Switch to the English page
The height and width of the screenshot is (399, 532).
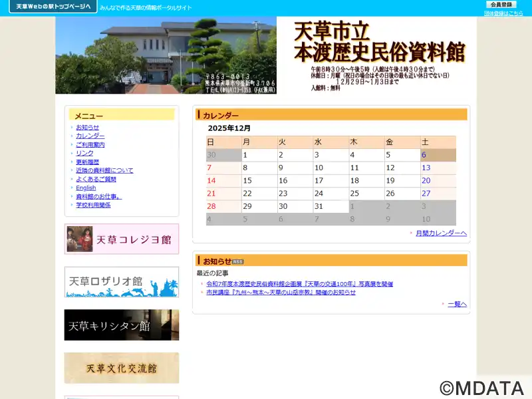point(86,188)
